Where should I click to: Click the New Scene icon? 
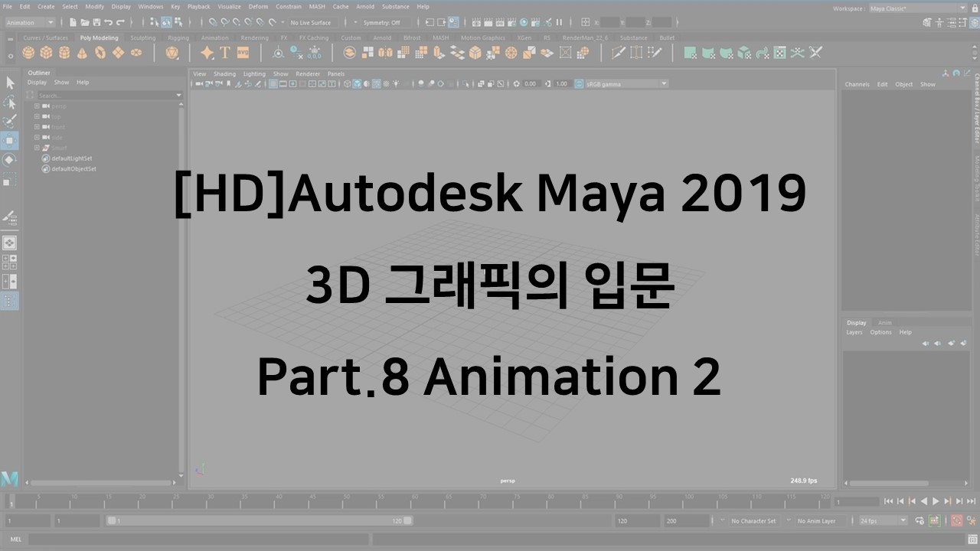tap(74, 22)
